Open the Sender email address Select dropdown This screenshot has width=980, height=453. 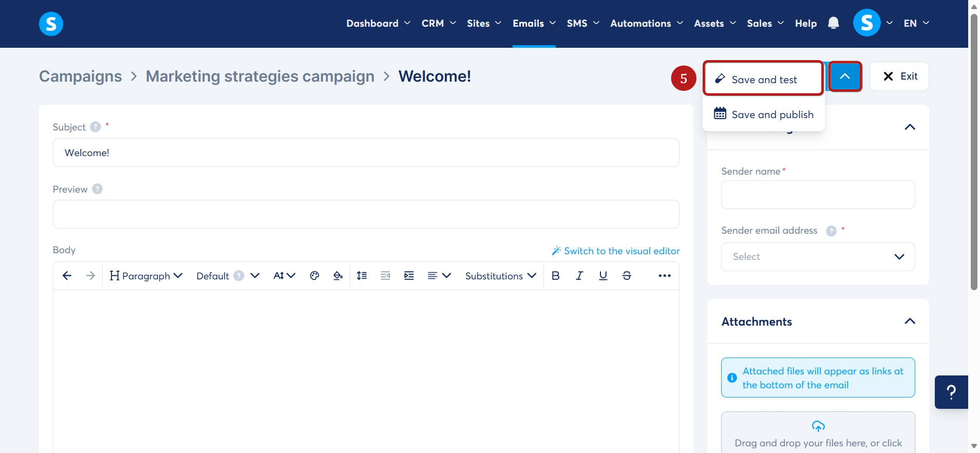pos(818,257)
